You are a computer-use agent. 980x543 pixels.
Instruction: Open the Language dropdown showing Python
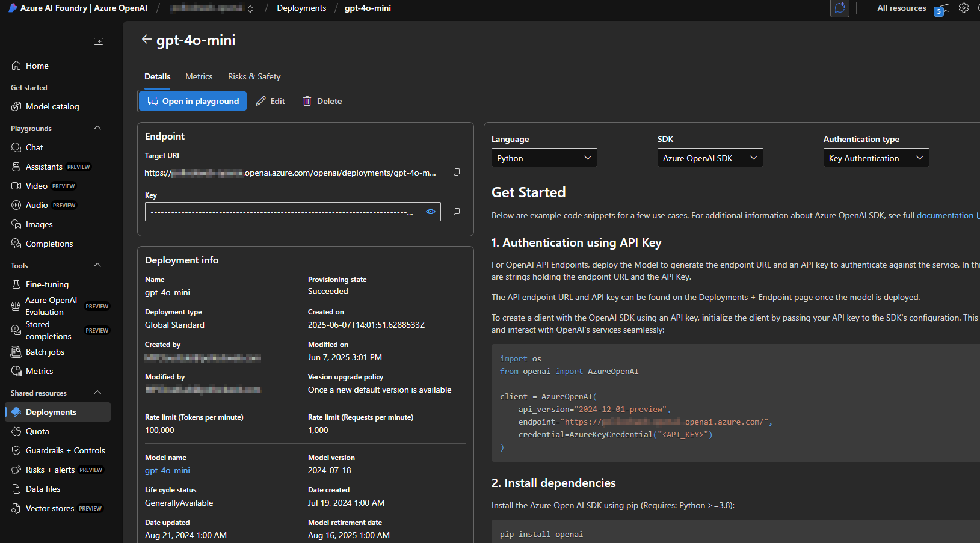point(544,158)
